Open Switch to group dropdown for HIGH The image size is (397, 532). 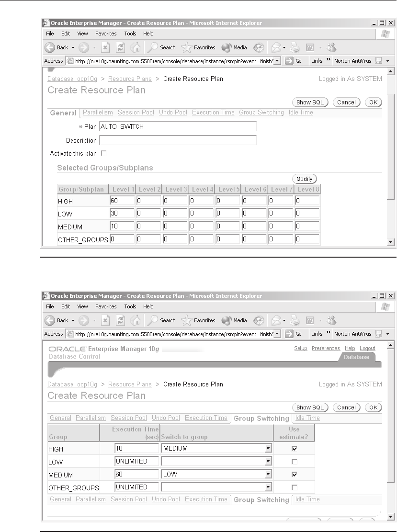click(x=268, y=448)
